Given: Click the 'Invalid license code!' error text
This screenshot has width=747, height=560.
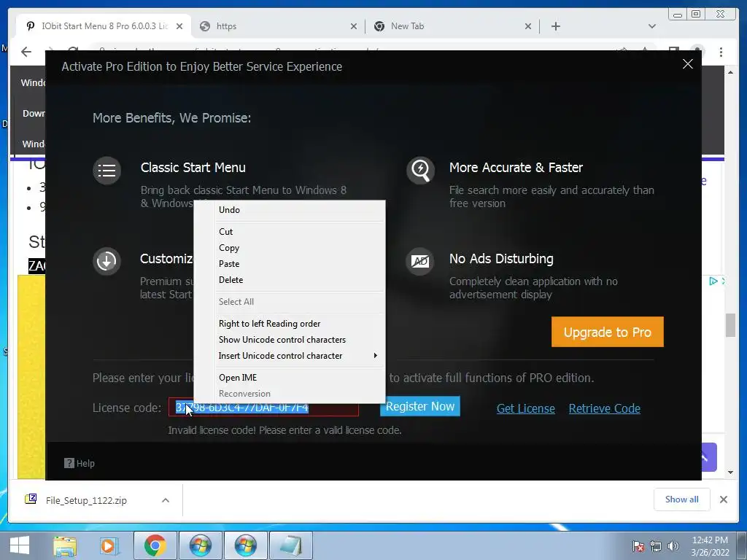Looking at the screenshot, I should [x=285, y=430].
